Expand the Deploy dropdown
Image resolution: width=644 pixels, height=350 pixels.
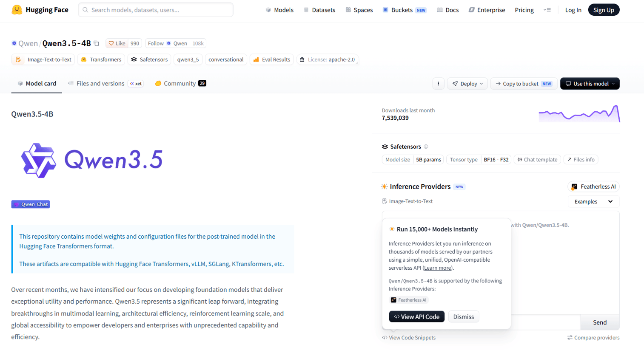(467, 84)
